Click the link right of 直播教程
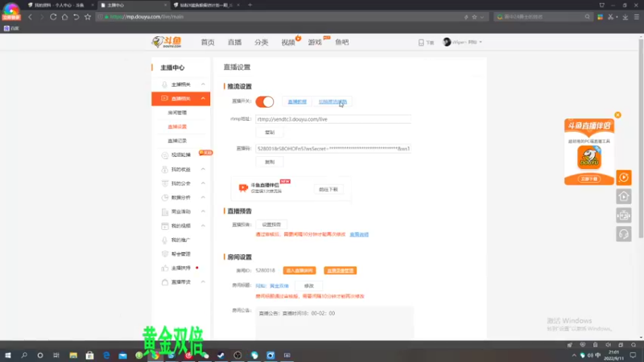This screenshot has height=362, width=644. [332, 102]
